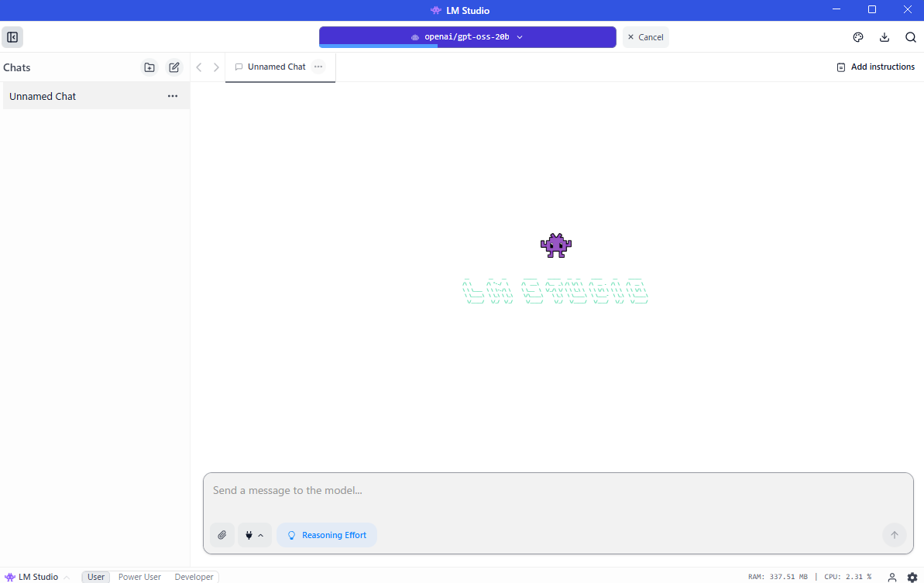Click the RAM usage readout
Viewport: 924px width, 583px height.
tap(778, 577)
